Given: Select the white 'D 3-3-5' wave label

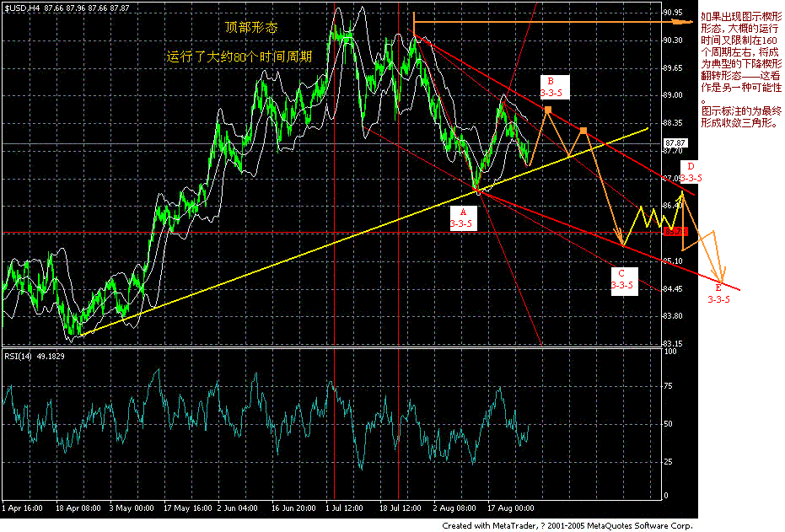Looking at the screenshot, I should [x=691, y=173].
